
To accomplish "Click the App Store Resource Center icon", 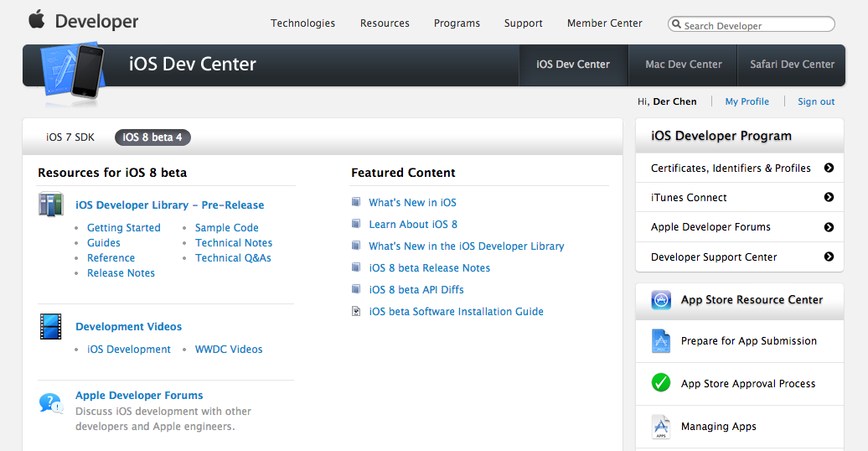I will tap(661, 300).
